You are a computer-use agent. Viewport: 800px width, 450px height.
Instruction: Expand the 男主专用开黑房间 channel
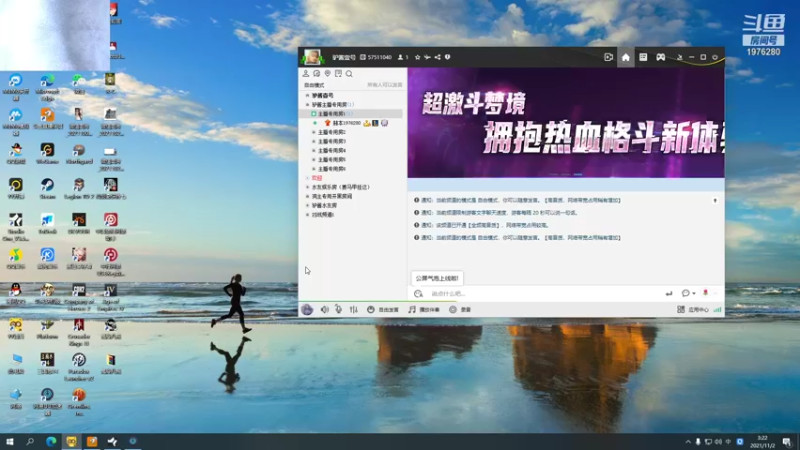click(x=307, y=196)
